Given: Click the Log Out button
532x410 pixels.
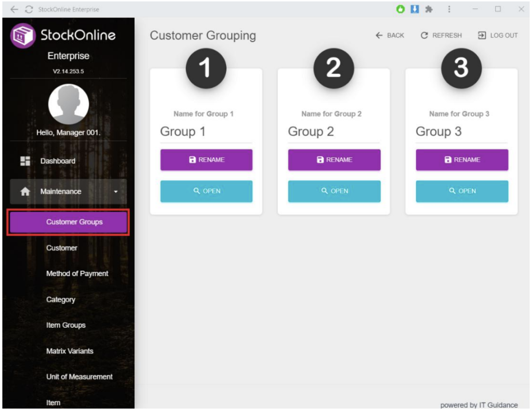Looking at the screenshot, I should [x=498, y=35].
